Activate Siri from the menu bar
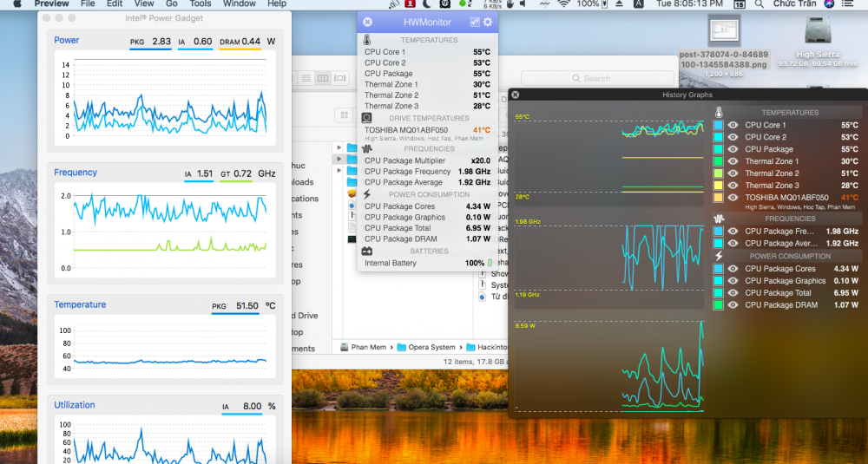 coord(829,3)
